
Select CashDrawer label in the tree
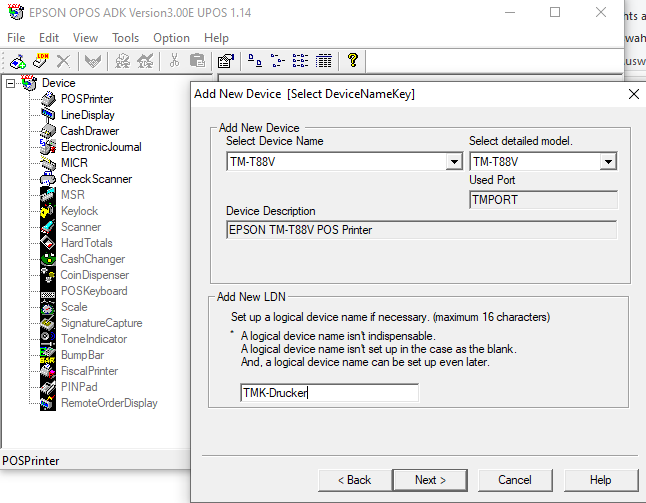click(x=89, y=131)
